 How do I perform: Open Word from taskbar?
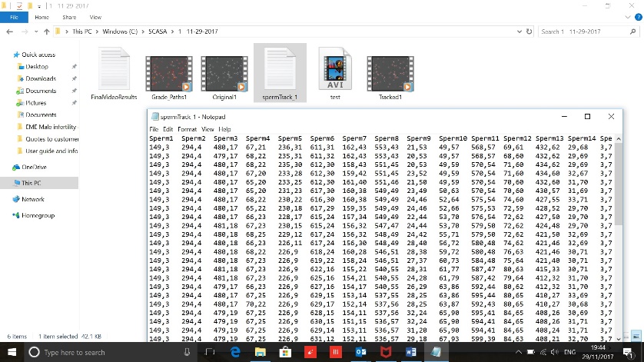tap(410, 352)
